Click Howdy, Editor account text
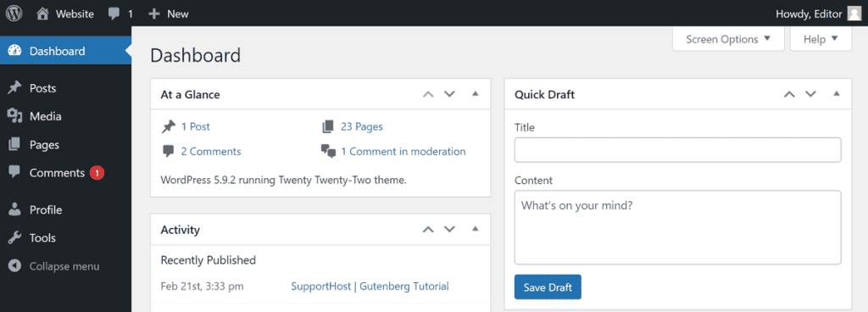The width and height of the screenshot is (868, 312). 809,14
